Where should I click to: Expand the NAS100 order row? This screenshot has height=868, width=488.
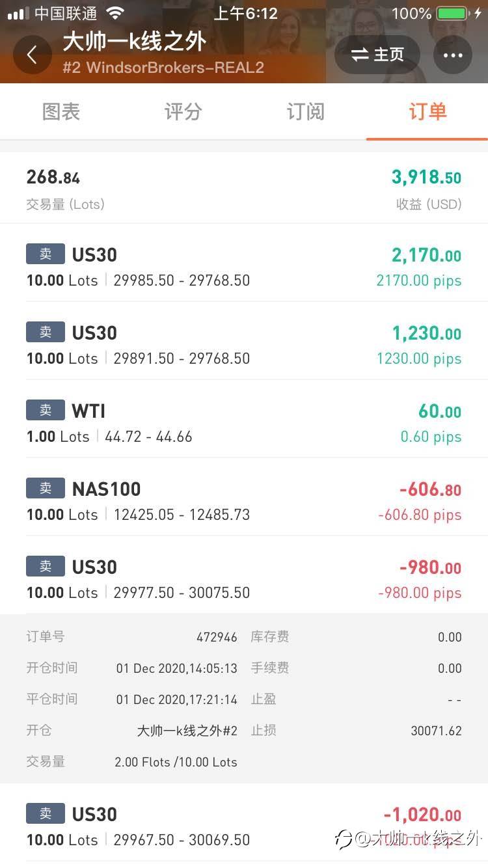click(244, 501)
